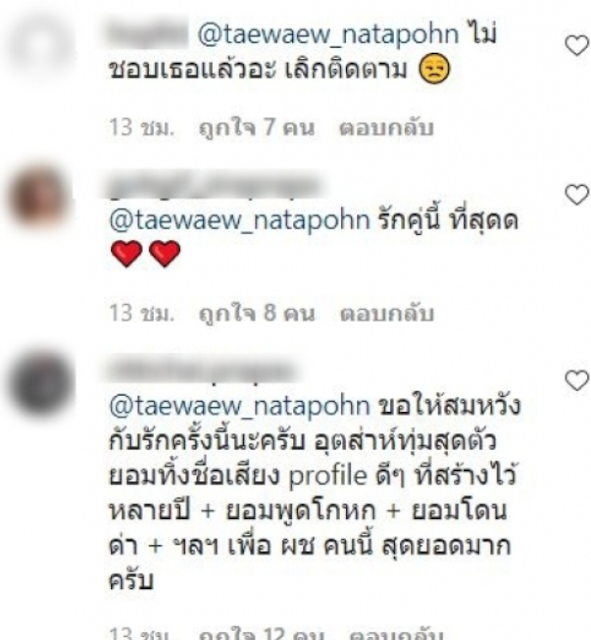Like the comment with two red hearts

click(577, 195)
